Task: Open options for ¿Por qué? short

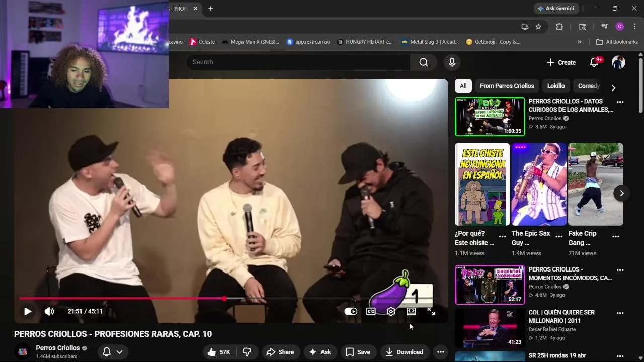Action: (503, 236)
